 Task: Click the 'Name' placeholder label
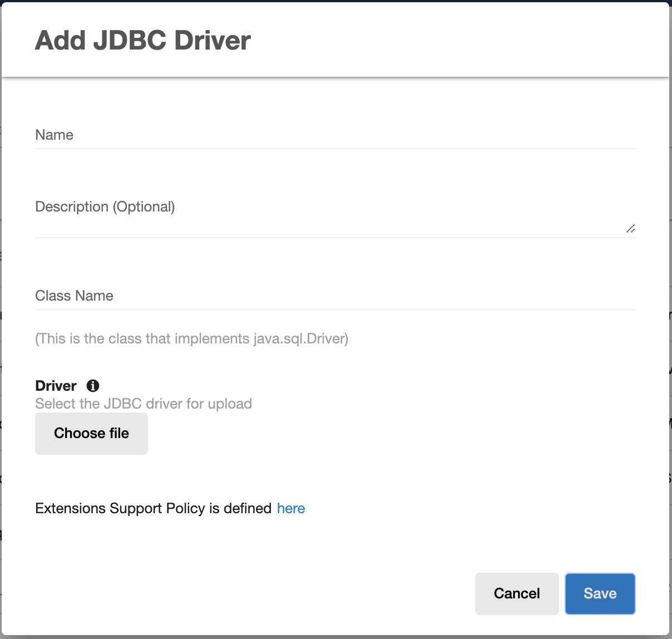(55, 135)
